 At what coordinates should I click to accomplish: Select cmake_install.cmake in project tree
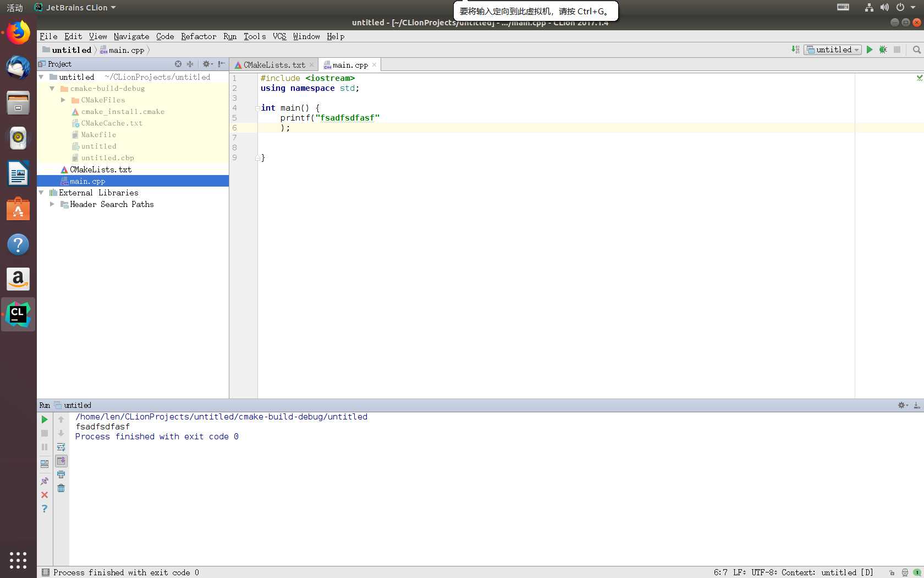[123, 112]
